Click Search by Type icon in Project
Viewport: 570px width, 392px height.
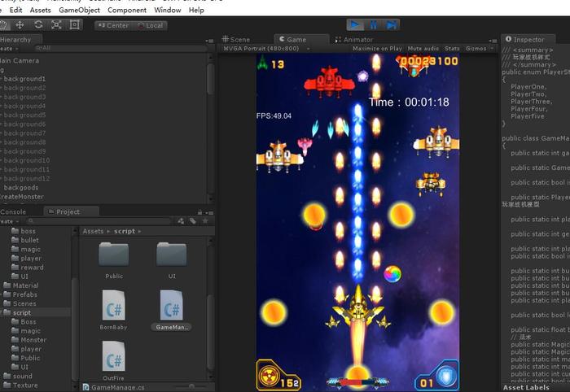coord(181,221)
